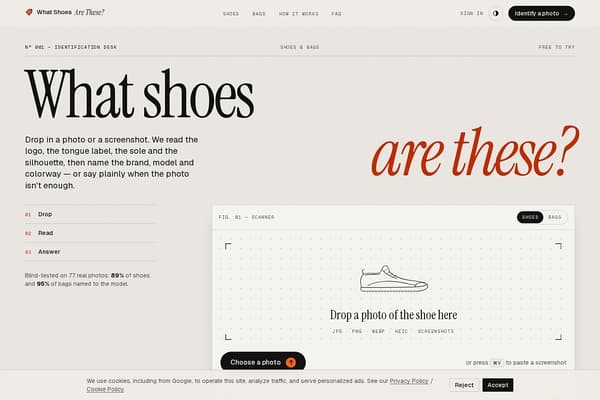This screenshot has width=600, height=400.
Task: Click the 'Fig. 01 – Scanner' label
Action: tap(246, 217)
